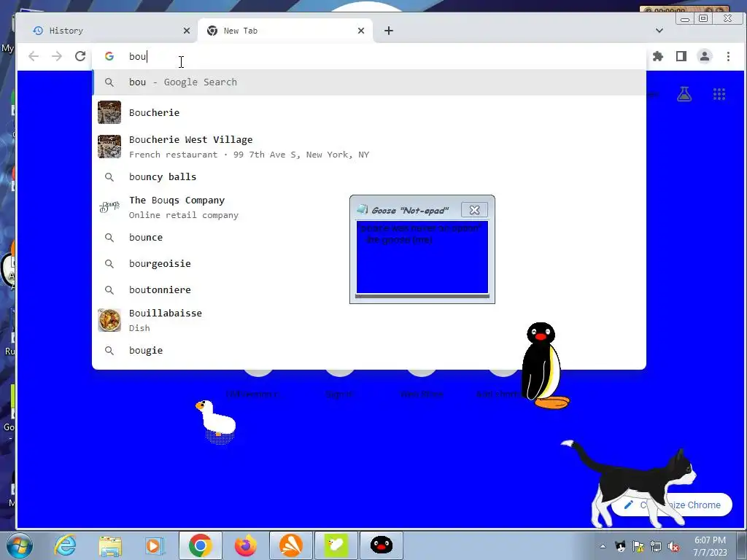
Task: Close the History tab
Action: 187,31
